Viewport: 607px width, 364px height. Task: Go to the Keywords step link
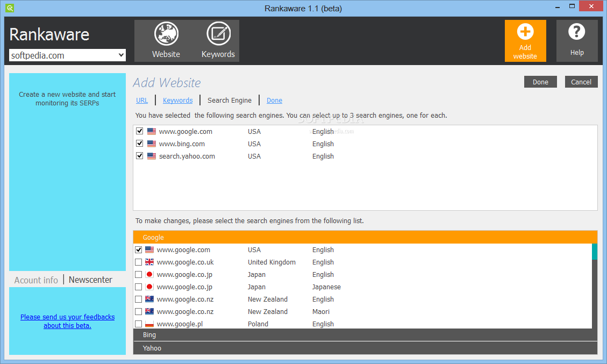(177, 101)
